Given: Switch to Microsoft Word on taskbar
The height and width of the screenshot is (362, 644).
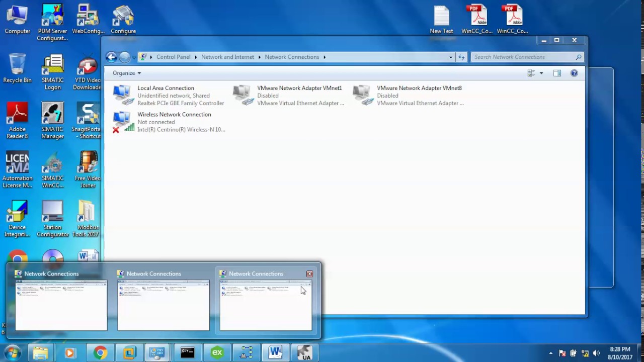Looking at the screenshot, I should (x=275, y=353).
